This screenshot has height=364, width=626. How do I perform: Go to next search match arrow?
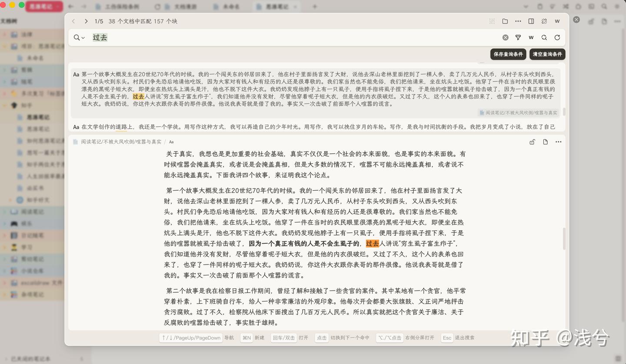[86, 21]
